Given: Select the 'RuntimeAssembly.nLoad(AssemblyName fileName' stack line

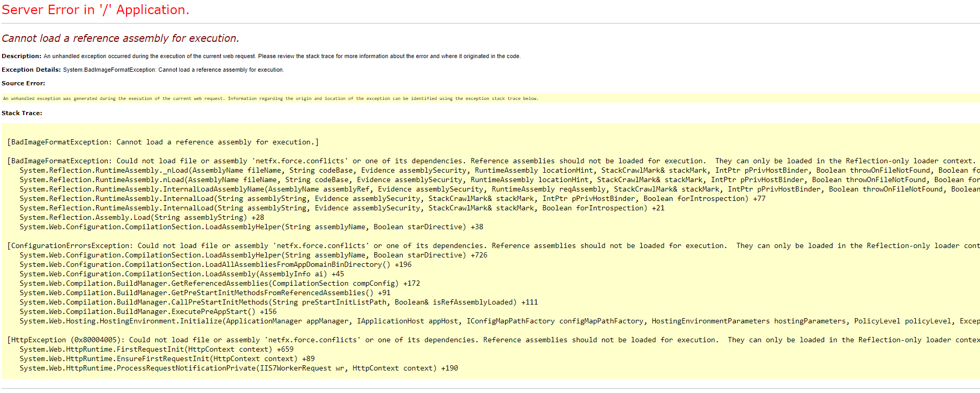Looking at the screenshot, I should click(x=499, y=179).
